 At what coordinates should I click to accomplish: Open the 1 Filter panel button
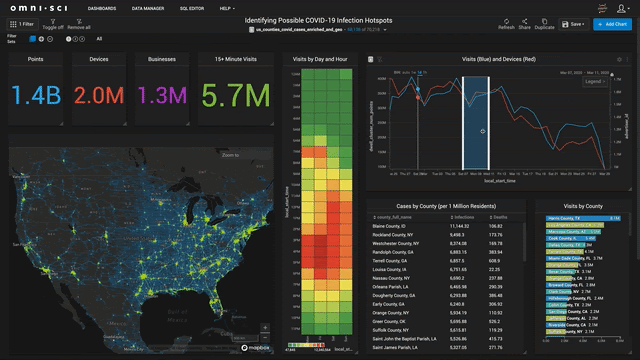(x=22, y=24)
